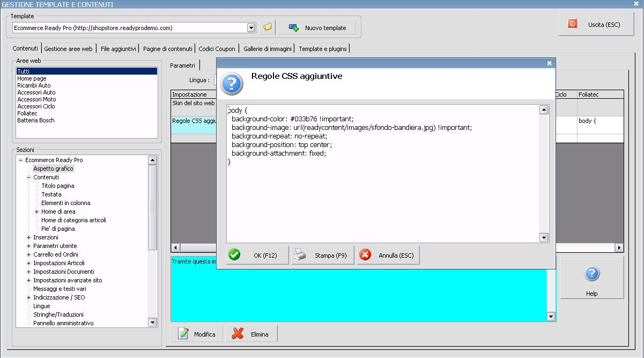Click the Elimina button
The width and height of the screenshot is (644, 358).
pos(251,334)
